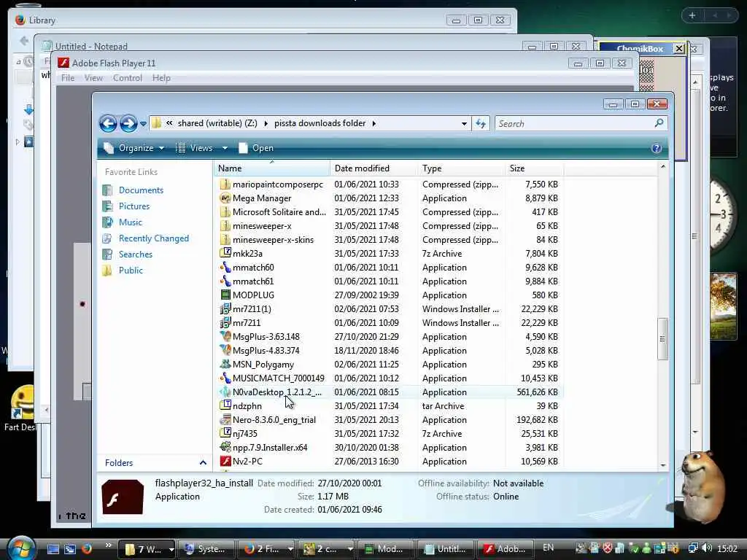
Task: Click the Open toolbar button
Action: click(256, 148)
